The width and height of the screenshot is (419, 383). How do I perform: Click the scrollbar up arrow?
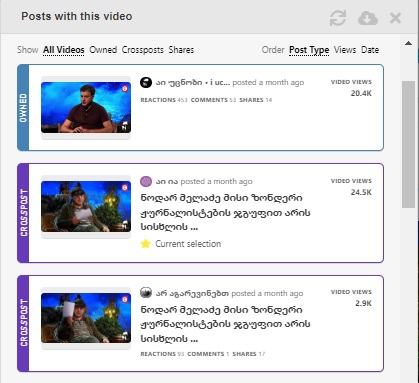(x=408, y=43)
